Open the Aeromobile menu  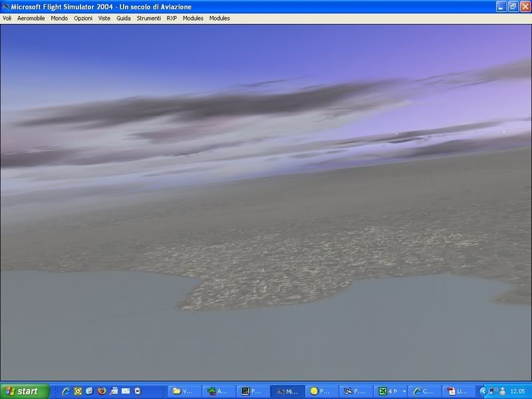[31, 19]
